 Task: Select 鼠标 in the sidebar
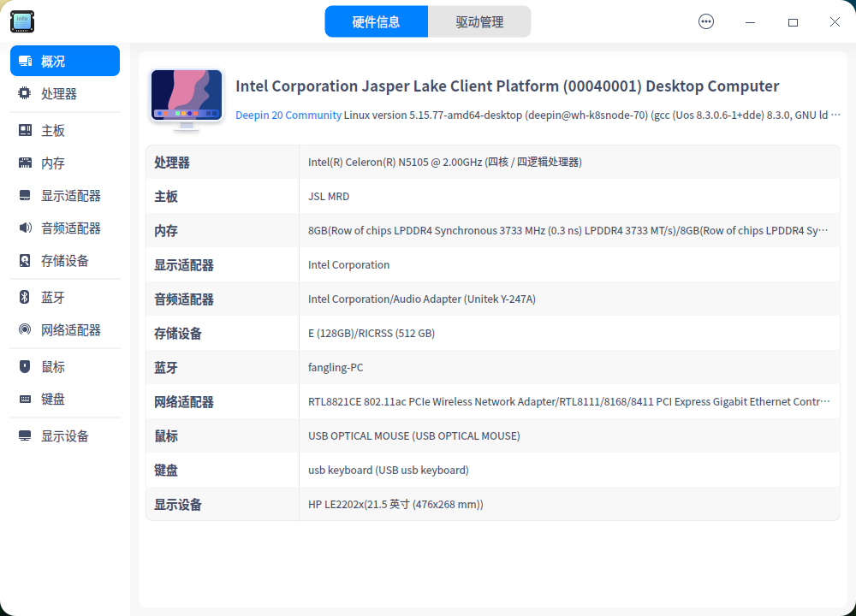pos(65,367)
